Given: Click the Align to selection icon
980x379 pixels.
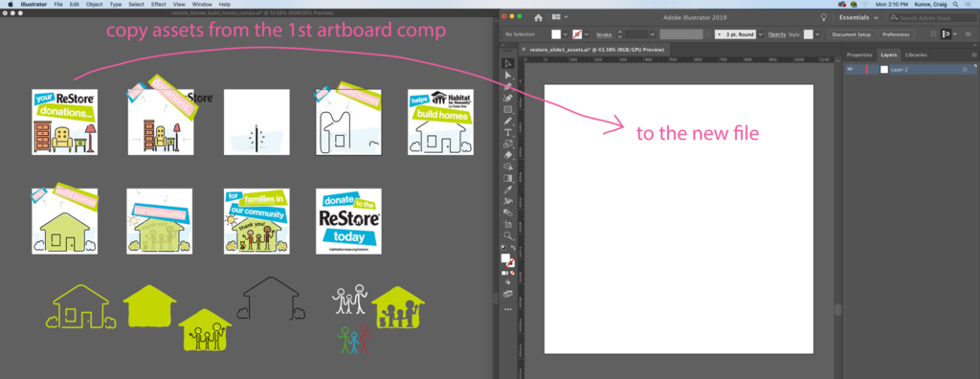Looking at the screenshot, I should 947,34.
